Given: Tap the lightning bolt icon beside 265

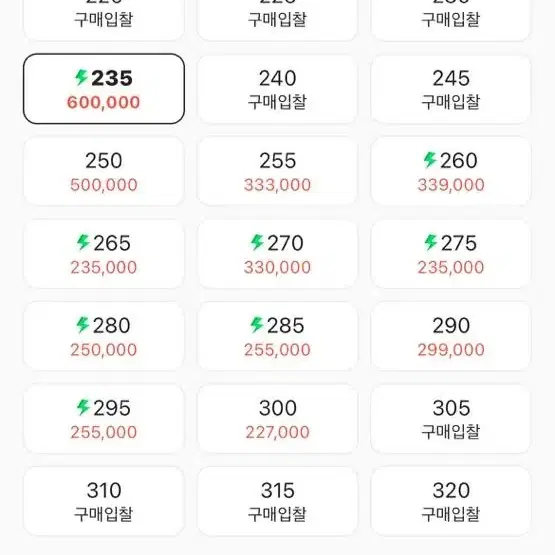Looking at the screenshot, I should point(83,242).
